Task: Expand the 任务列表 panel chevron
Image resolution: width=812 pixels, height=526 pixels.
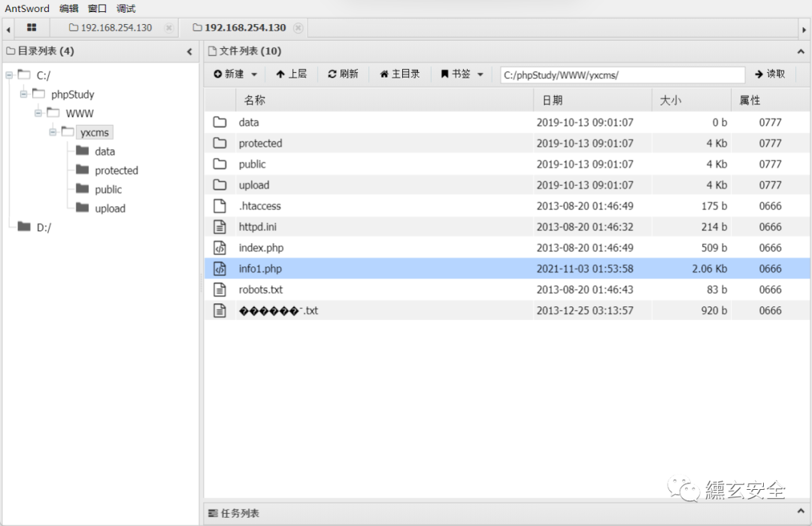Action: tap(801, 511)
